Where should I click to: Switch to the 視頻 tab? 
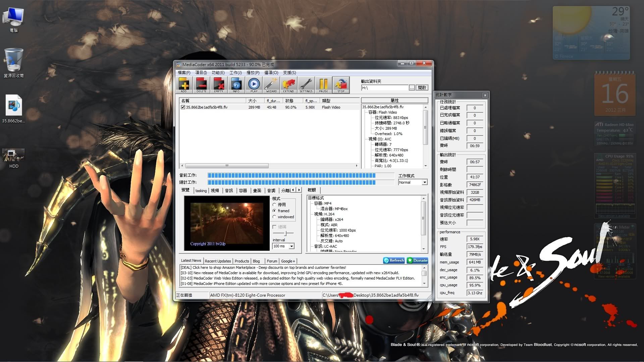point(215,191)
